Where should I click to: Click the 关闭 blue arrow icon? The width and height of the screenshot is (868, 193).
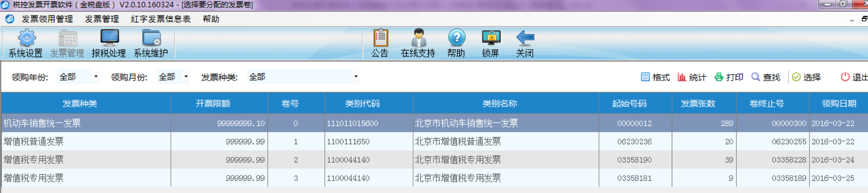pos(525,39)
